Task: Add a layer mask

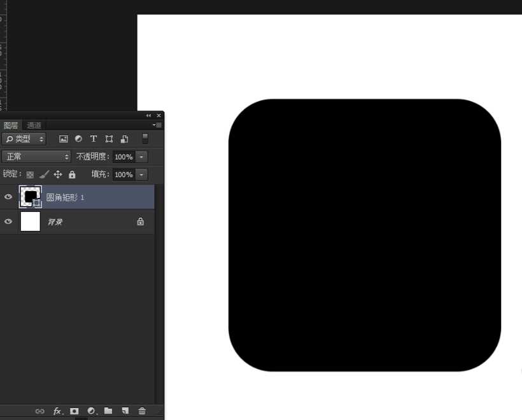Action: 74,411
